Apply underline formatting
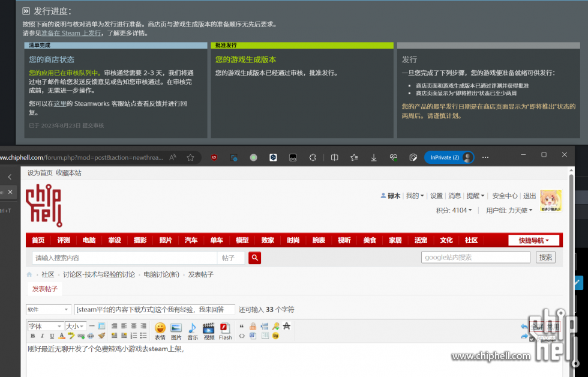588x377 pixels. [52, 336]
